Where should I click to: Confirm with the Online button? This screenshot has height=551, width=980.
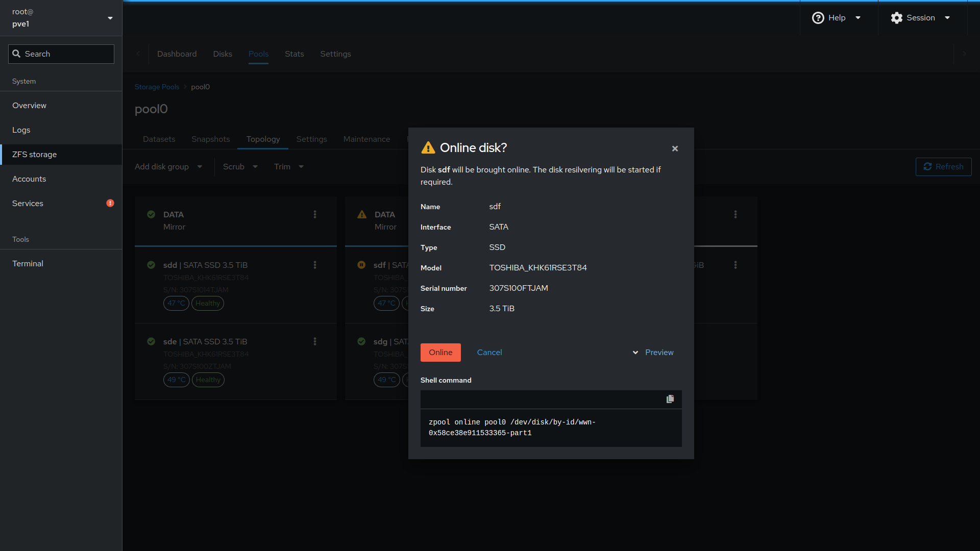point(440,353)
